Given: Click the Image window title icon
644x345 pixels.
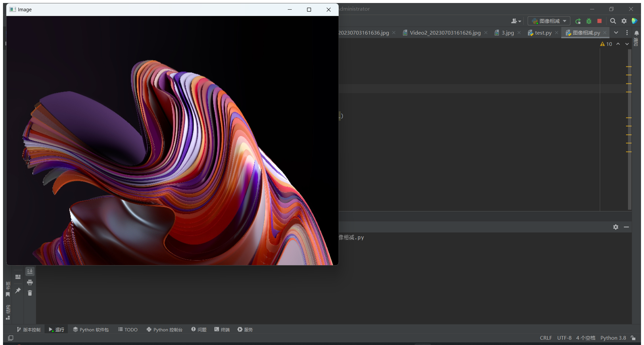Looking at the screenshot, I should point(13,9).
